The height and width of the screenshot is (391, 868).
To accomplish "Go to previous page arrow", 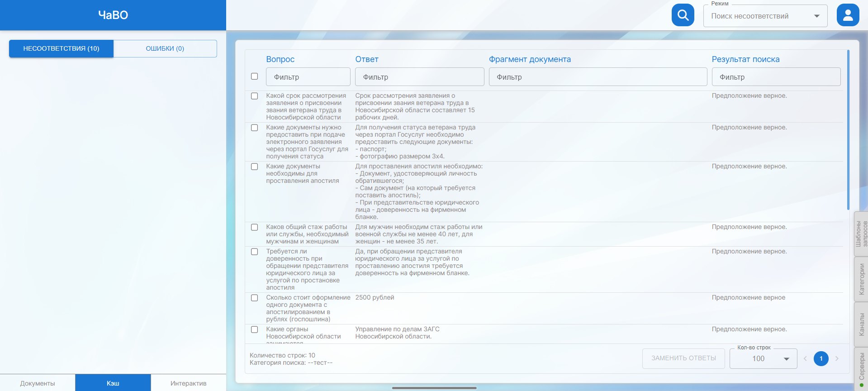I will click(x=805, y=358).
